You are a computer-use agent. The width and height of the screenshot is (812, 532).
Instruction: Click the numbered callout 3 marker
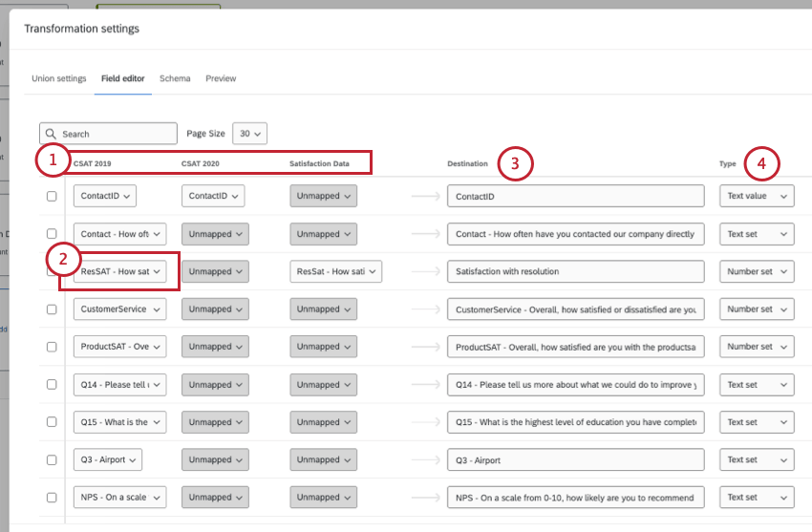click(515, 163)
